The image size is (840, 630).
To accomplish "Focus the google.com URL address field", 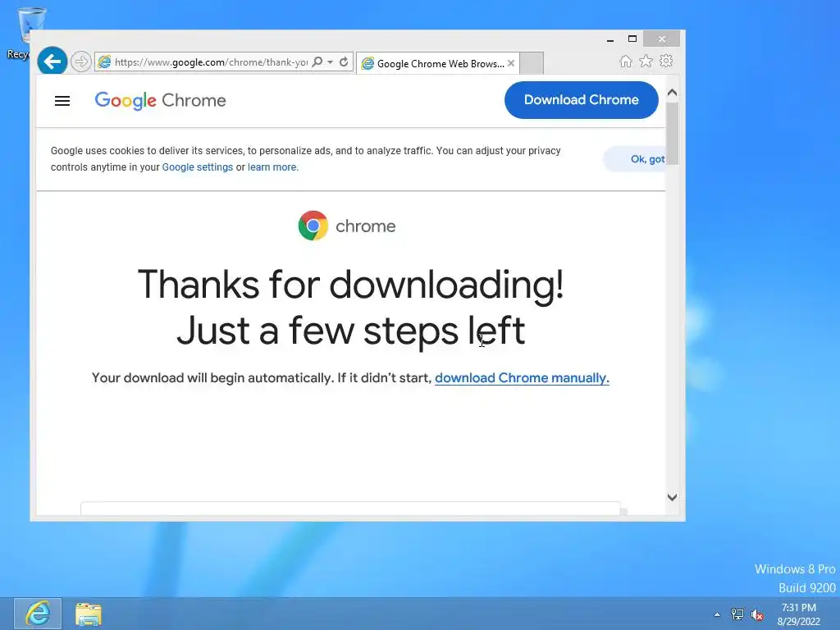I will [x=211, y=62].
